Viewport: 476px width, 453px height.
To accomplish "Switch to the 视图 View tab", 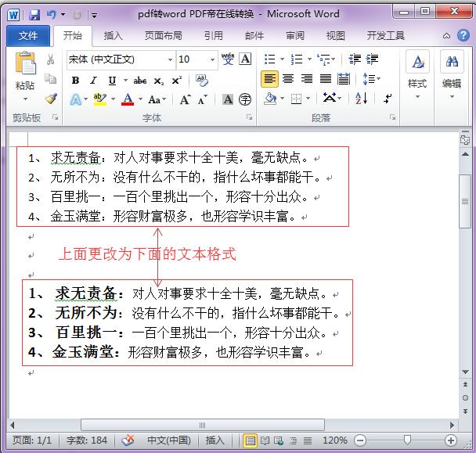I will (335, 36).
